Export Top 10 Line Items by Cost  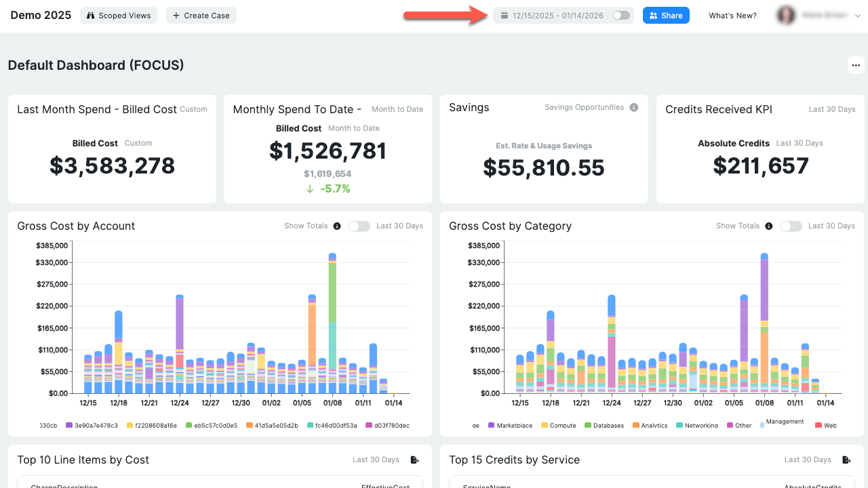pos(414,460)
